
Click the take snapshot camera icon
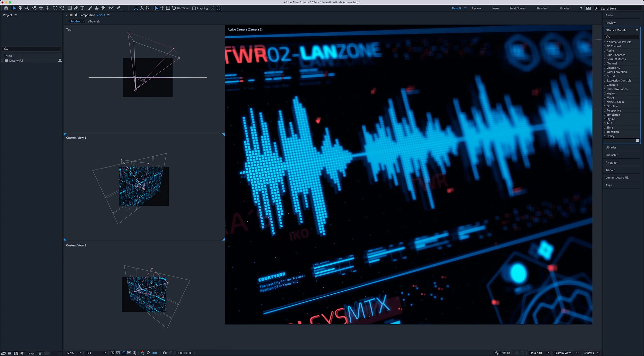tap(165, 353)
